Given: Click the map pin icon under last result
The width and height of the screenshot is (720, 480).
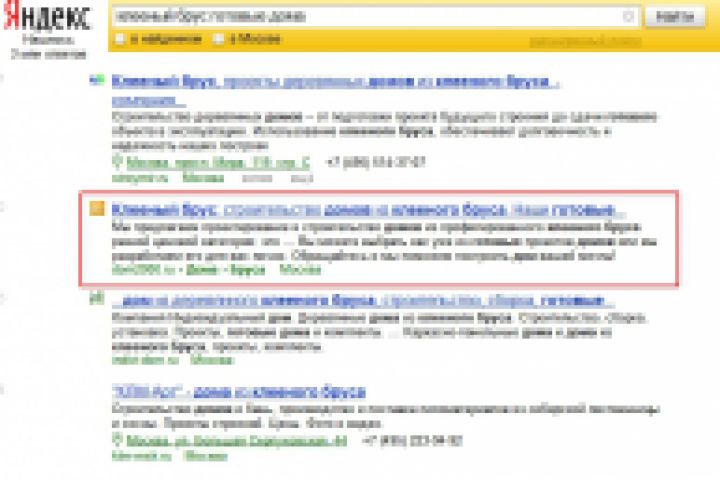Looking at the screenshot, I should tap(118, 440).
